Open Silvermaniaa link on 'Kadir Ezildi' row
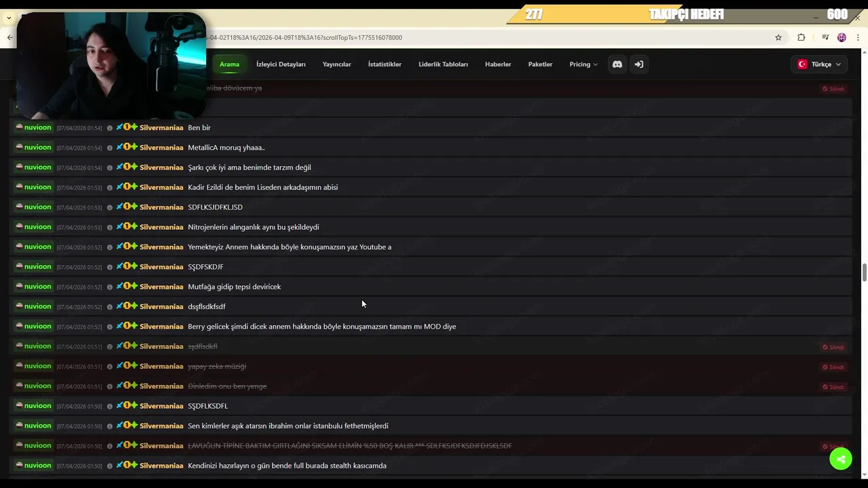This screenshot has height=488, width=868. tap(161, 187)
